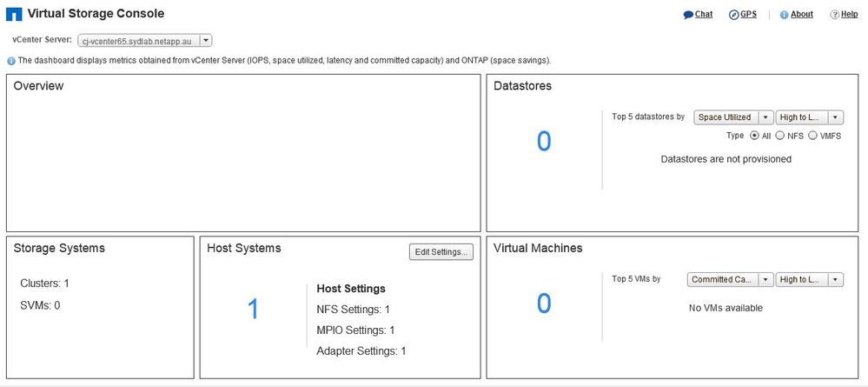Viewport: 868px width, 387px height.
Task: Select the VMFS datastore type radio button
Action: point(812,136)
